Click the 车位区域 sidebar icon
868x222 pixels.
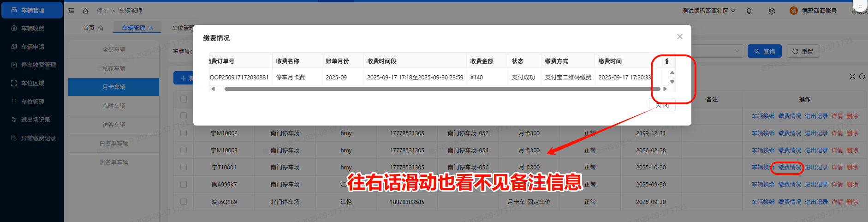pyautogui.click(x=14, y=83)
